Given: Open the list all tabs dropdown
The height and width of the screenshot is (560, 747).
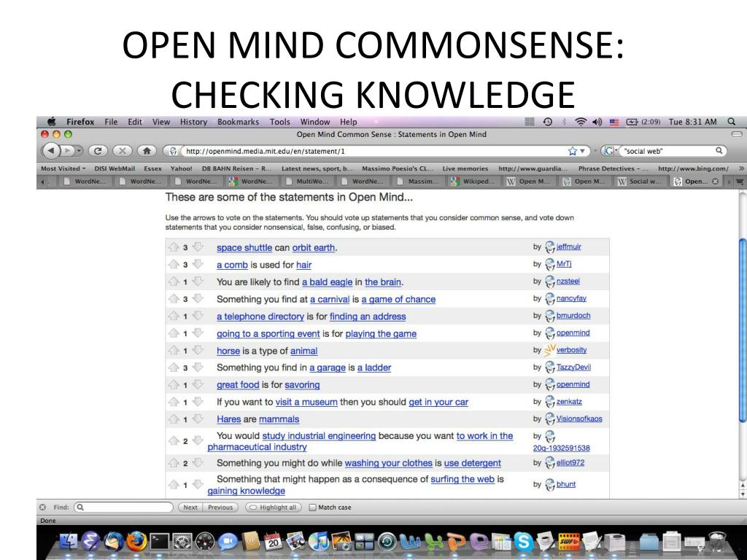Looking at the screenshot, I should click(x=740, y=182).
